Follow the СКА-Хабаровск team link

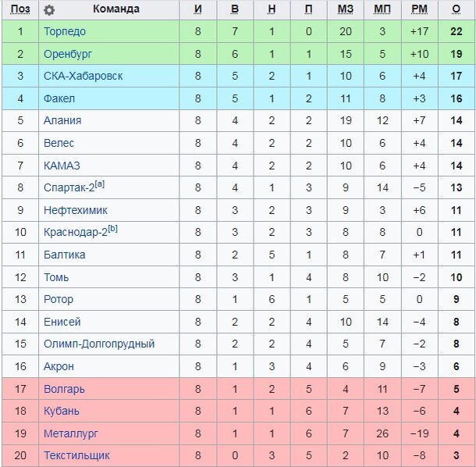click(x=83, y=76)
